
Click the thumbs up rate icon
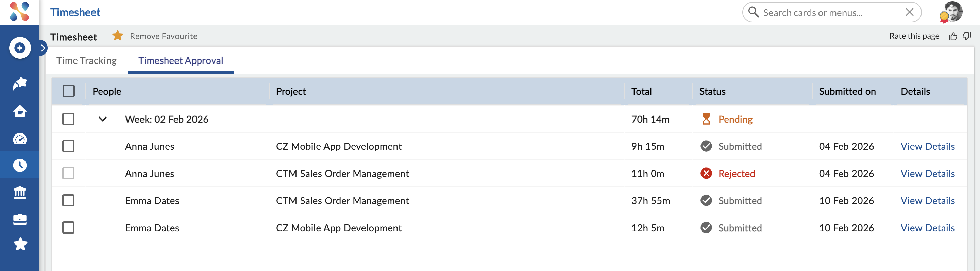point(952,36)
